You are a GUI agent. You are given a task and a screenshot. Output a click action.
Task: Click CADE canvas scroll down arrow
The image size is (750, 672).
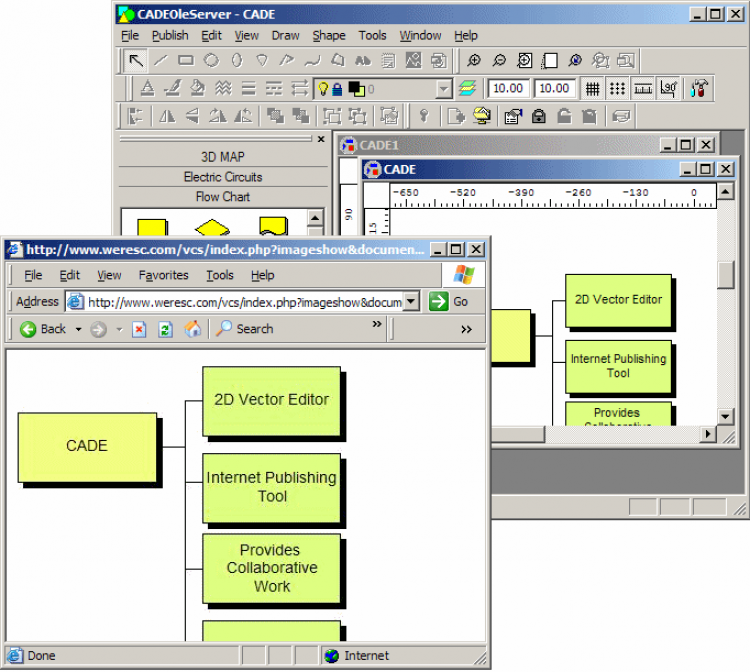726,417
